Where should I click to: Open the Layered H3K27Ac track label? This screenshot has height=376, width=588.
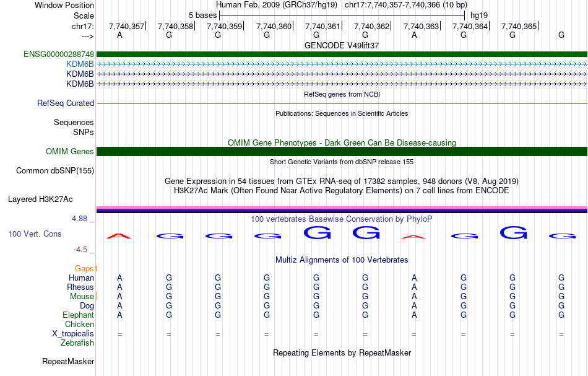tap(40, 199)
